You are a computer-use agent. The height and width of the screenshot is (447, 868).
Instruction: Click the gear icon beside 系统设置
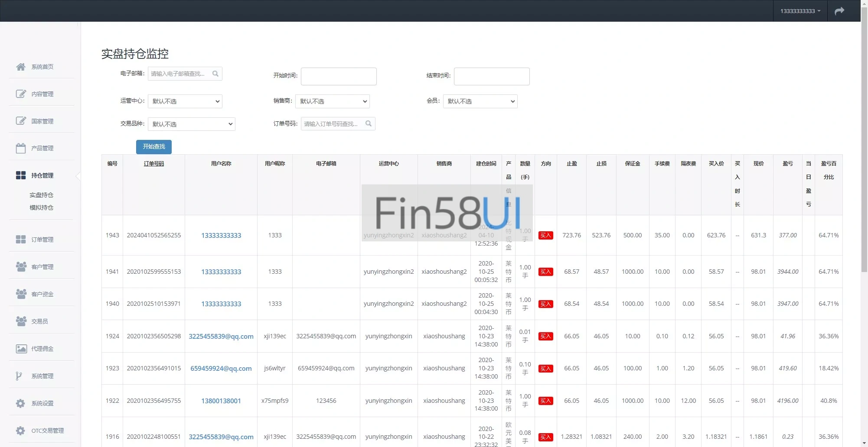click(20, 403)
